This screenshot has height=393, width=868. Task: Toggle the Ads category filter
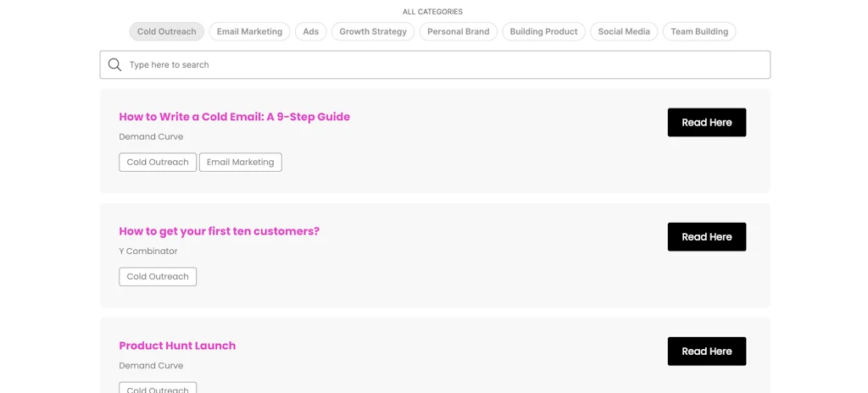310,31
